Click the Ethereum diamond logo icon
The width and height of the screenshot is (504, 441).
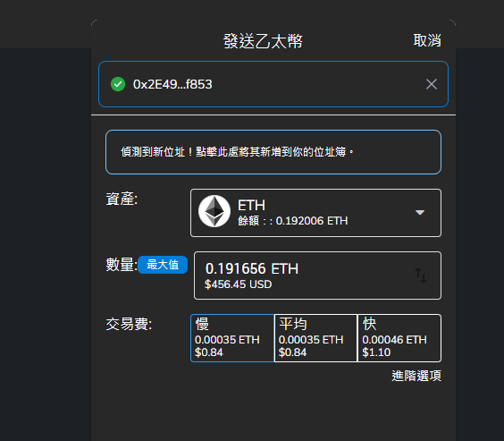[x=214, y=211]
